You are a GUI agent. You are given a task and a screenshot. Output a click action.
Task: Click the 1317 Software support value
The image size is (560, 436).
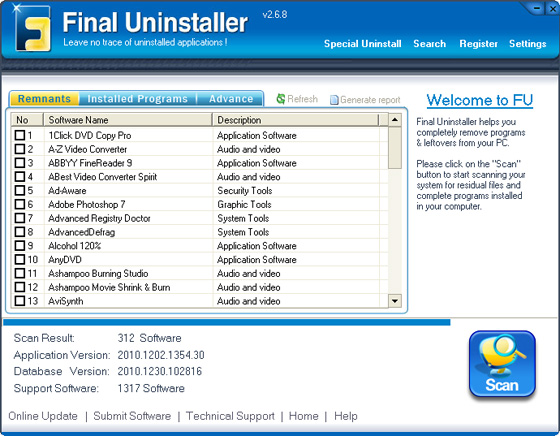click(x=151, y=388)
